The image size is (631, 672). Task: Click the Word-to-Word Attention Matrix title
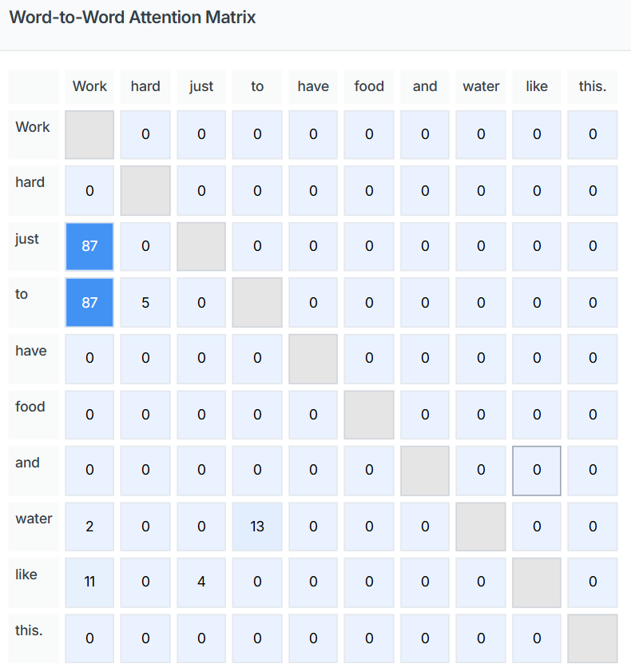click(x=133, y=18)
